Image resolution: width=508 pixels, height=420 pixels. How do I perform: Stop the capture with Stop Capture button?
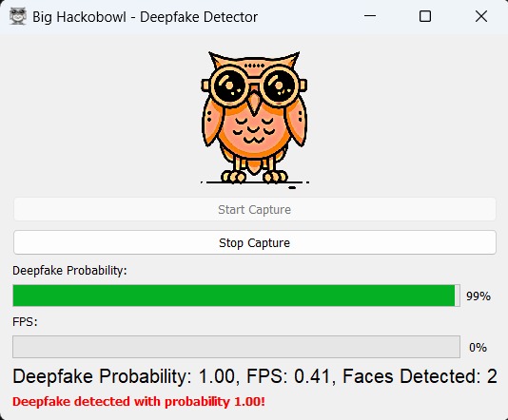pos(255,242)
